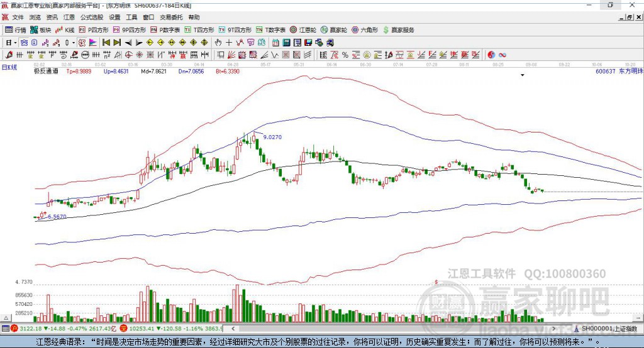Click the status bar scroll right arrow

point(553,329)
